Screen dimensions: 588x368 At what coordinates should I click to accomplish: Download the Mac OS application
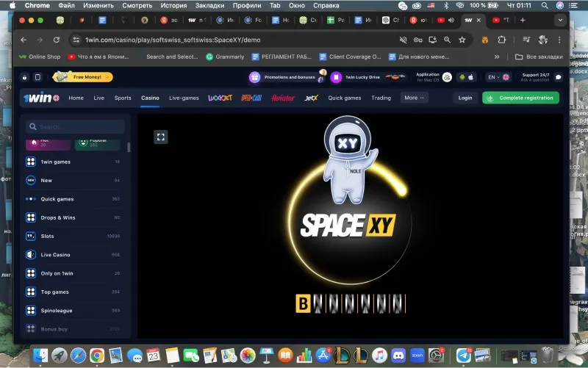point(434,77)
